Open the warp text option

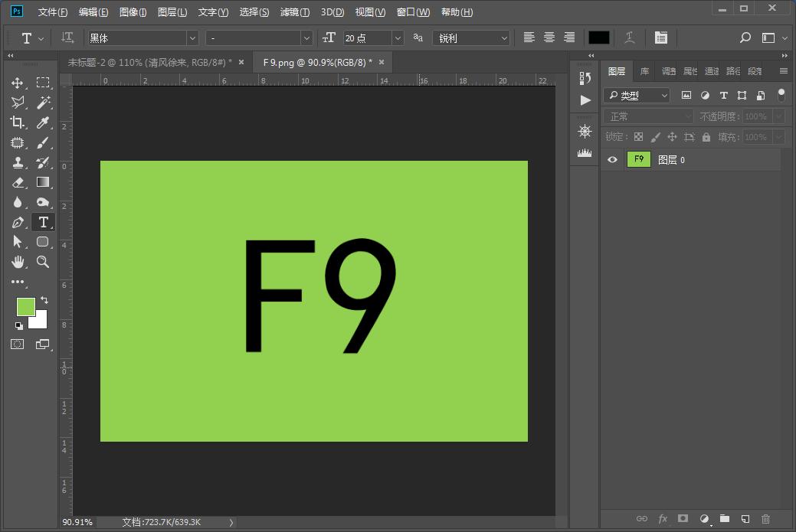click(629, 38)
